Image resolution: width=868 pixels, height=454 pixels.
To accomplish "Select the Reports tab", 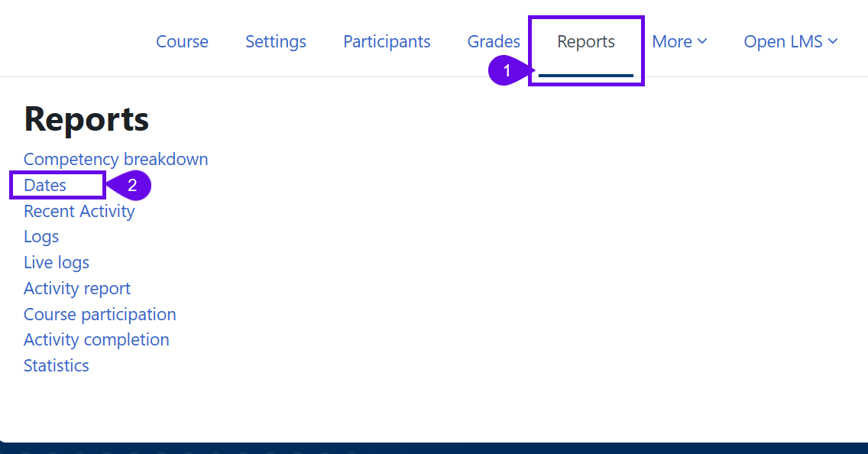I will [x=586, y=41].
